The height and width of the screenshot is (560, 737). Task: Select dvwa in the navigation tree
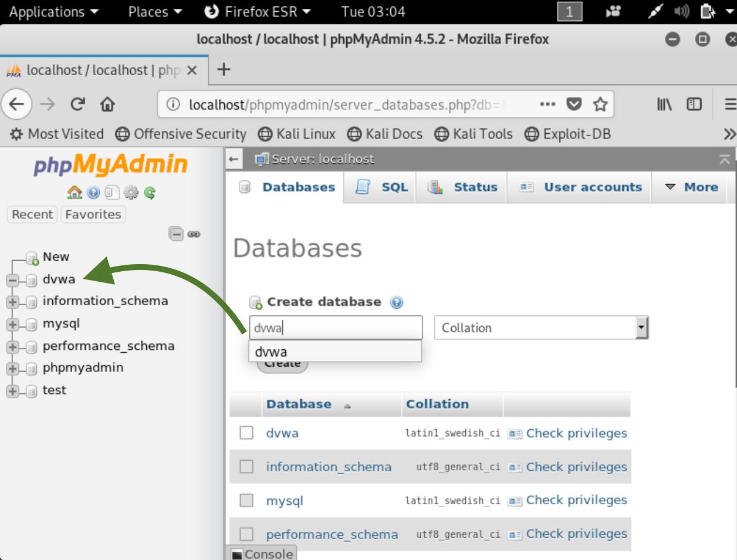coord(59,279)
